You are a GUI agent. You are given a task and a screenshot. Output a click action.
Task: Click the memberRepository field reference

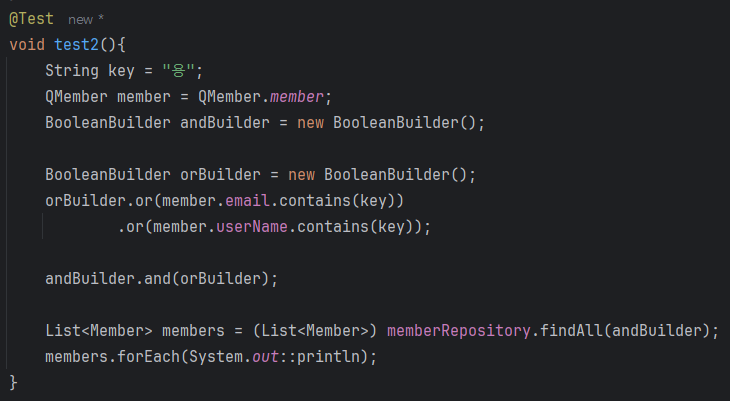point(459,331)
